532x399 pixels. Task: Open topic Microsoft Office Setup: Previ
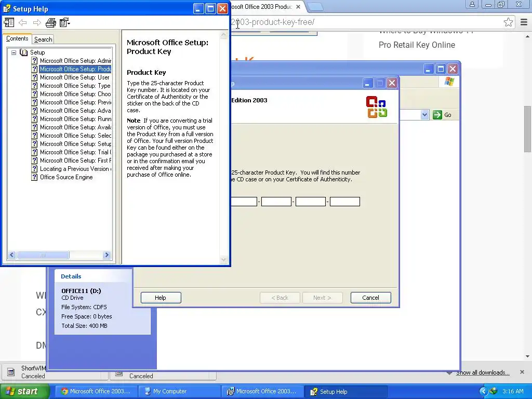pos(75,102)
